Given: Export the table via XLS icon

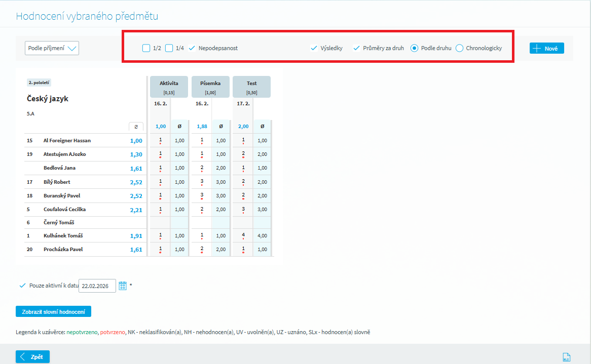Looking at the screenshot, I should tap(566, 357).
